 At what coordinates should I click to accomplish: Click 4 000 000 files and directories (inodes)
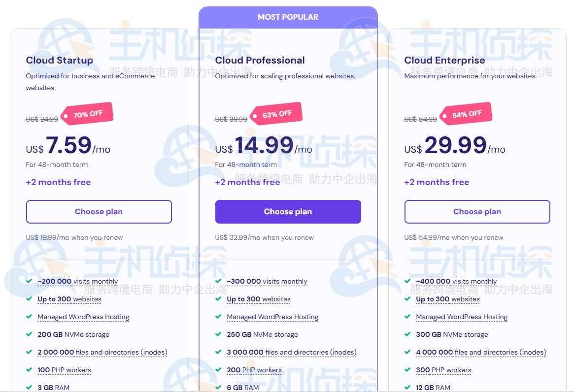pyautogui.click(x=481, y=352)
